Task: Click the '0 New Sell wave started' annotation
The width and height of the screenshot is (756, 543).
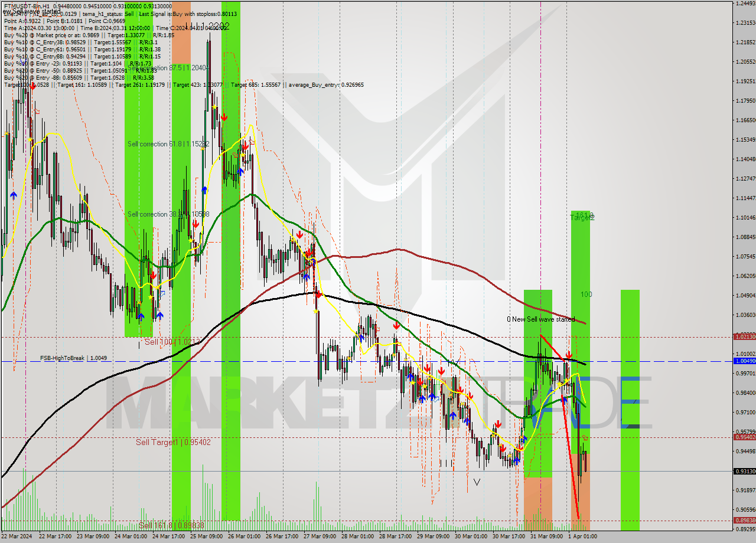Action: (x=540, y=319)
